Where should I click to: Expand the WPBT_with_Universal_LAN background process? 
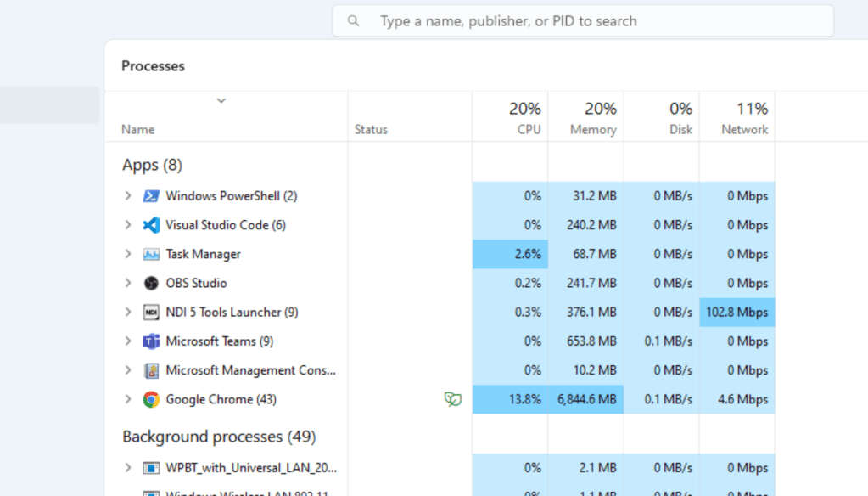[128, 468]
